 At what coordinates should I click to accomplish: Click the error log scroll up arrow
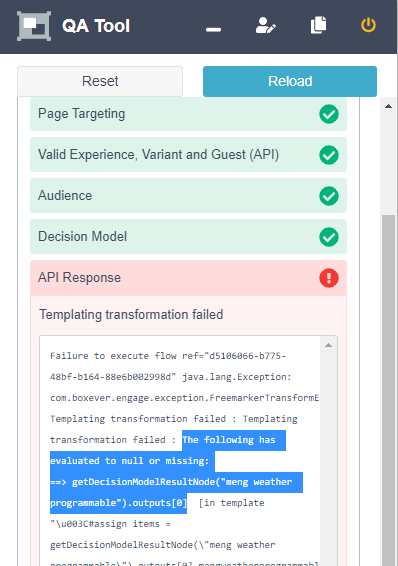pyautogui.click(x=328, y=345)
